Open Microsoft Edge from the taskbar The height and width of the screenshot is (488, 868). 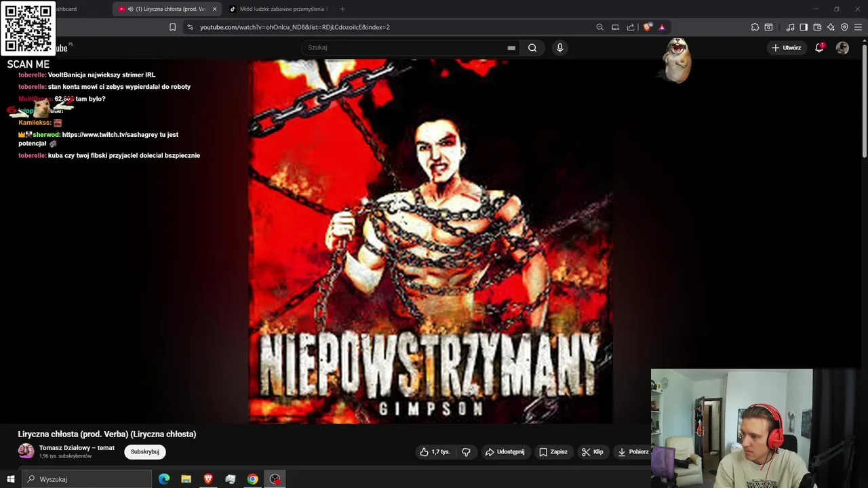(x=164, y=479)
